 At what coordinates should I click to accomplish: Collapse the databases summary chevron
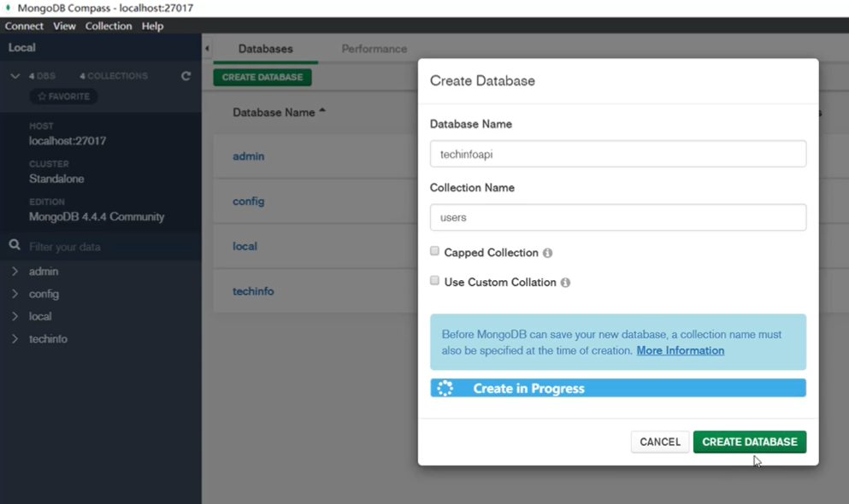[x=15, y=76]
